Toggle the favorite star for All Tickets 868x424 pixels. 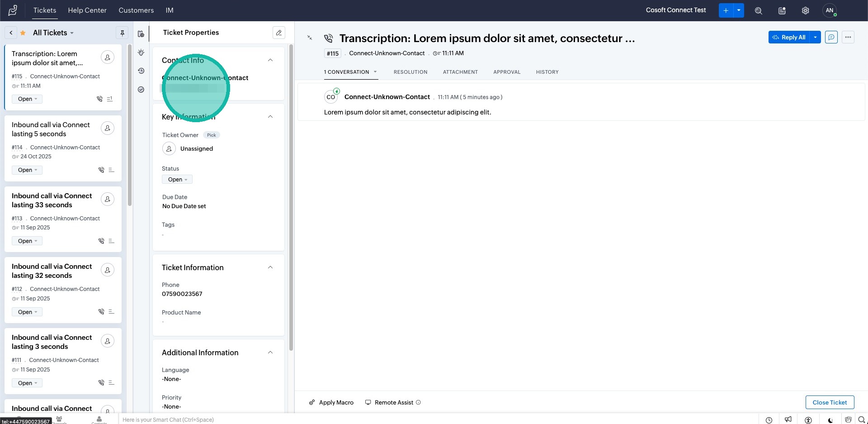23,33
